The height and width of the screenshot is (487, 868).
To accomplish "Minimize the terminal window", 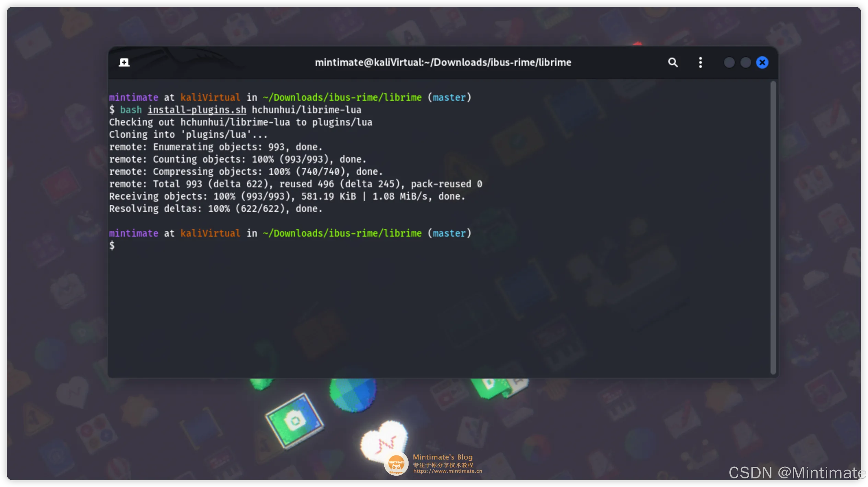I will click(x=729, y=62).
